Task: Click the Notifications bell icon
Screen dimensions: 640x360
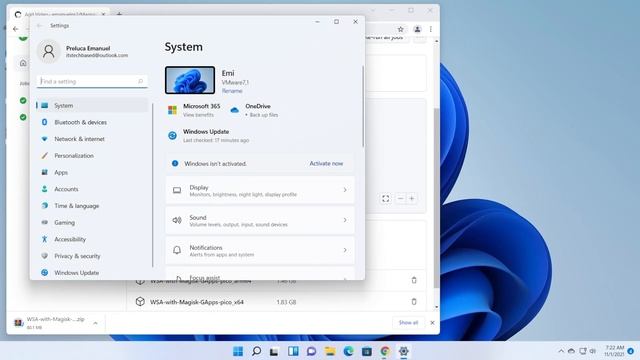Action: [177, 250]
